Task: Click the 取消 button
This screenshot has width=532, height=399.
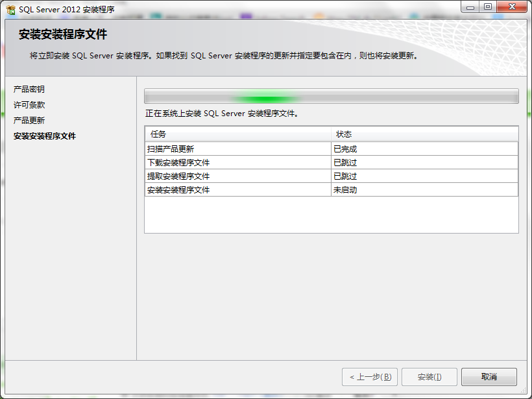Action: [x=489, y=376]
